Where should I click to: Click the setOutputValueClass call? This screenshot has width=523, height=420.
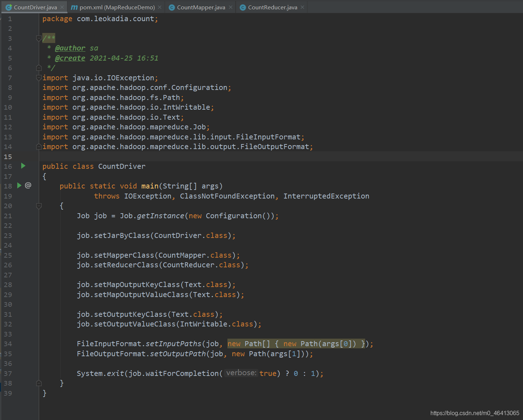[x=135, y=324]
